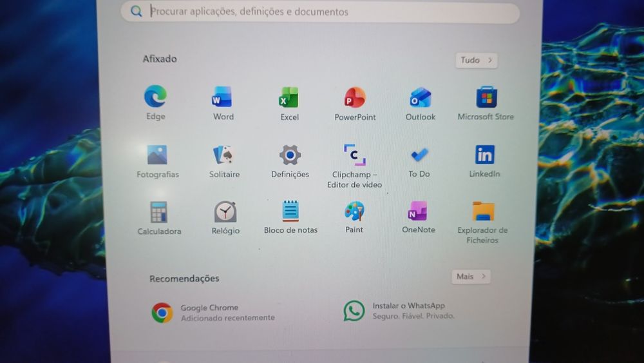Viewport: 644px width, 363px height.
Task: Open Outlook pinned icon
Action: [x=420, y=97]
